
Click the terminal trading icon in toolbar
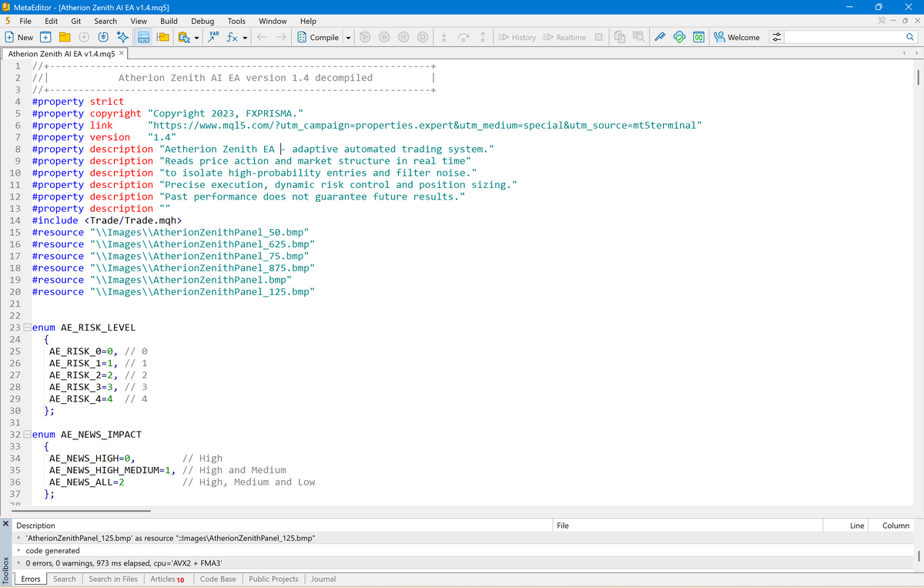698,37
